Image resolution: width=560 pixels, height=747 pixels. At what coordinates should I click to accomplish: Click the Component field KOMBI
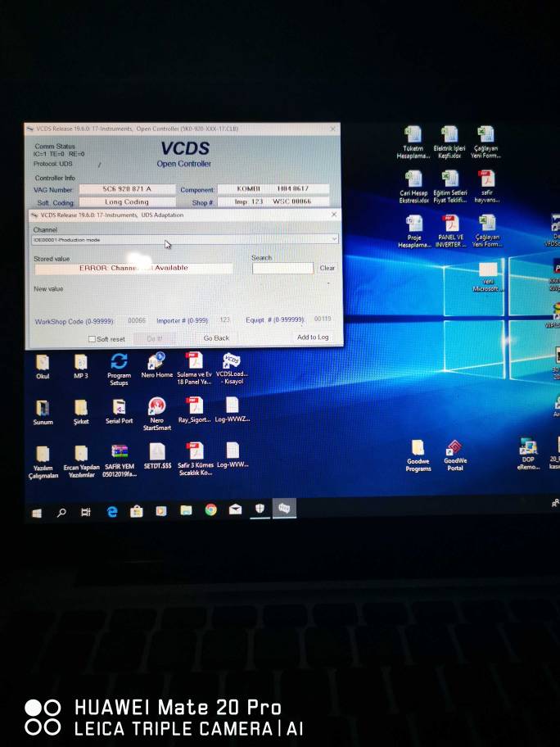click(x=273, y=188)
